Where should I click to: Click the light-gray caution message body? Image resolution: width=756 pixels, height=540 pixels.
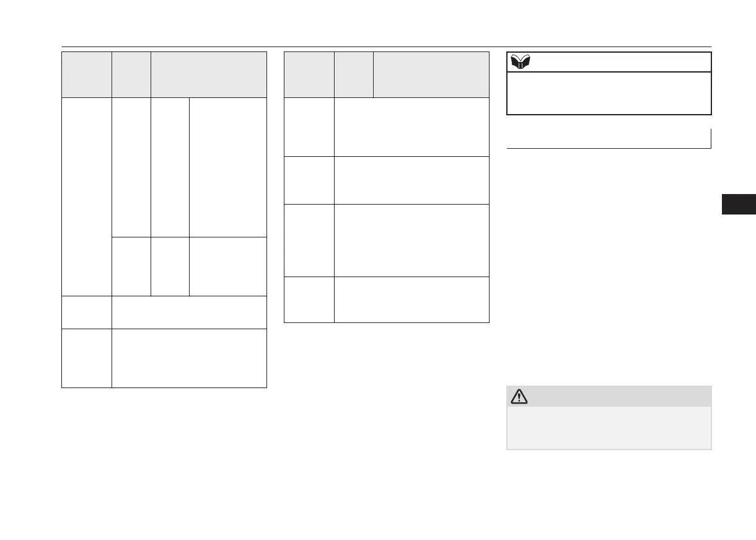tap(609, 428)
